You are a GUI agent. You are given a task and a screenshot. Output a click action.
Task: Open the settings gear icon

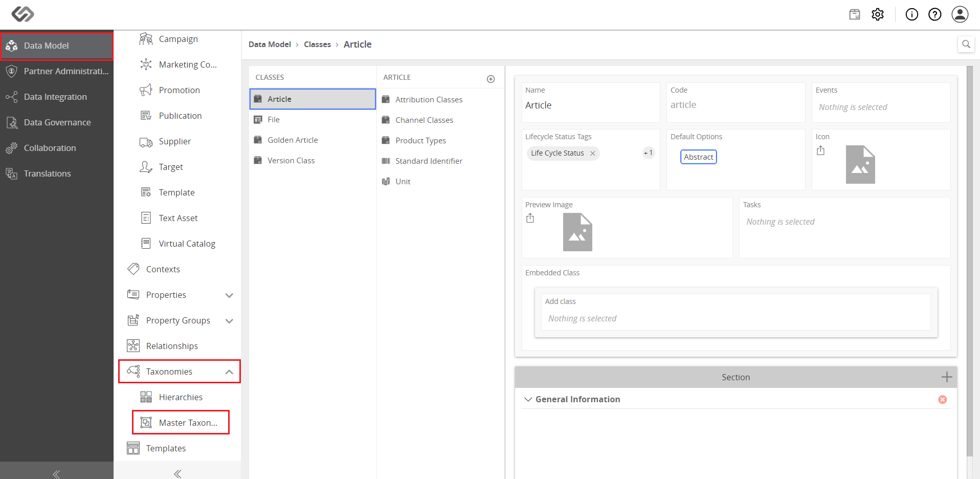tap(878, 14)
